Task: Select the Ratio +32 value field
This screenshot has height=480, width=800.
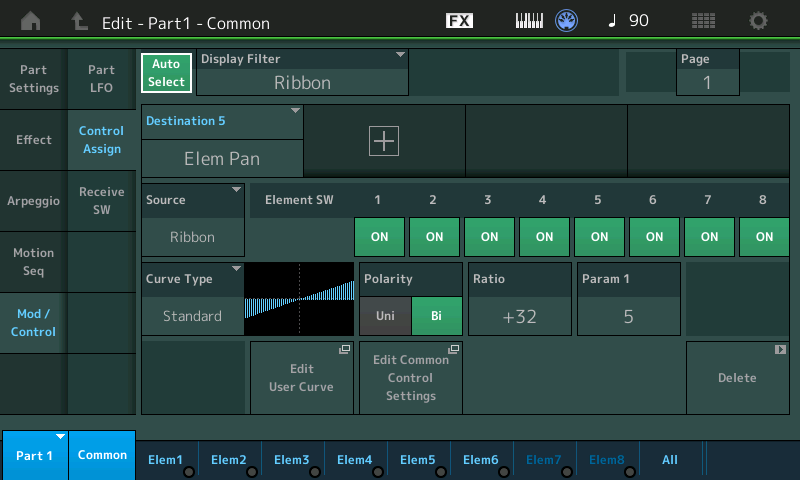Action: 519,316
